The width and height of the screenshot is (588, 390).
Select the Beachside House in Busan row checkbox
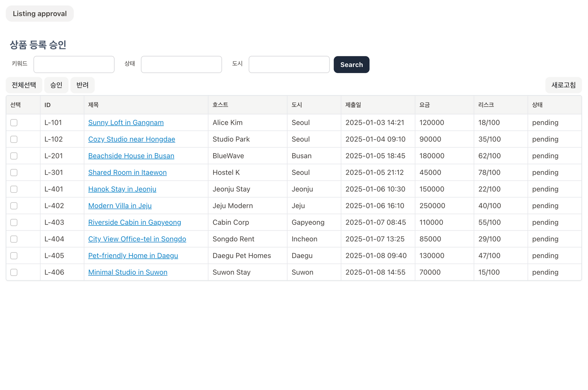(x=14, y=156)
